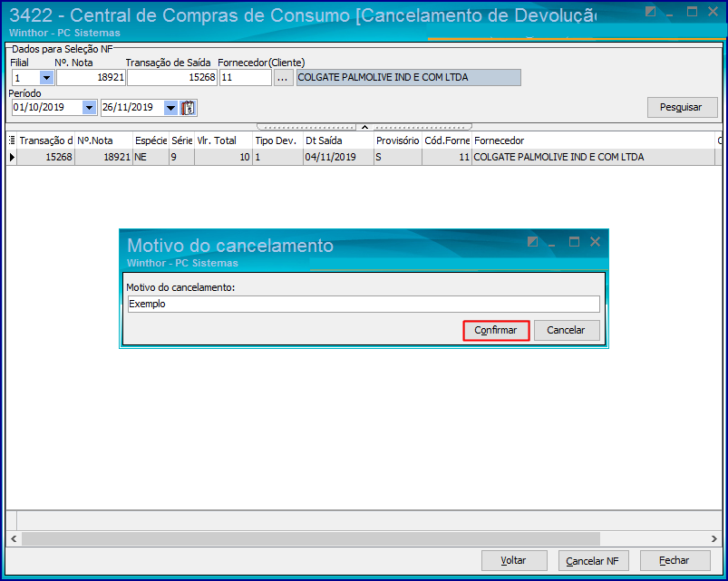The width and height of the screenshot is (728, 581).
Task: Open the Filial dropdown
Action: click(x=46, y=78)
